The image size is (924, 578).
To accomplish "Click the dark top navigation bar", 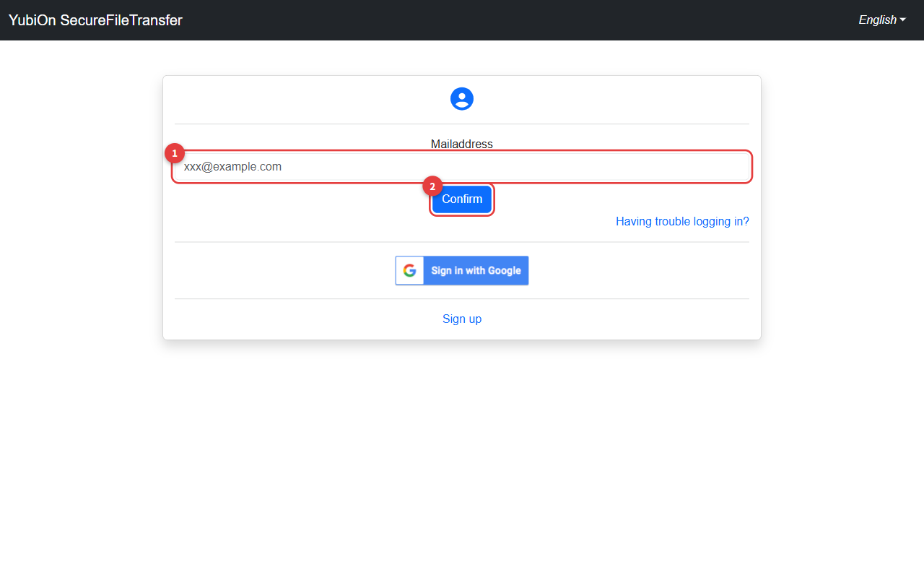I will point(462,20).
